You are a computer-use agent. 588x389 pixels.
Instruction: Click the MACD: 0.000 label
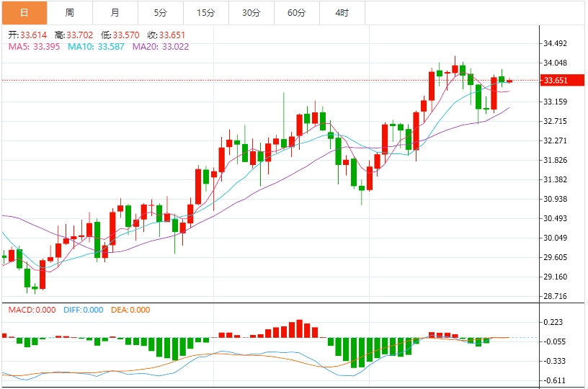point(32,310)
